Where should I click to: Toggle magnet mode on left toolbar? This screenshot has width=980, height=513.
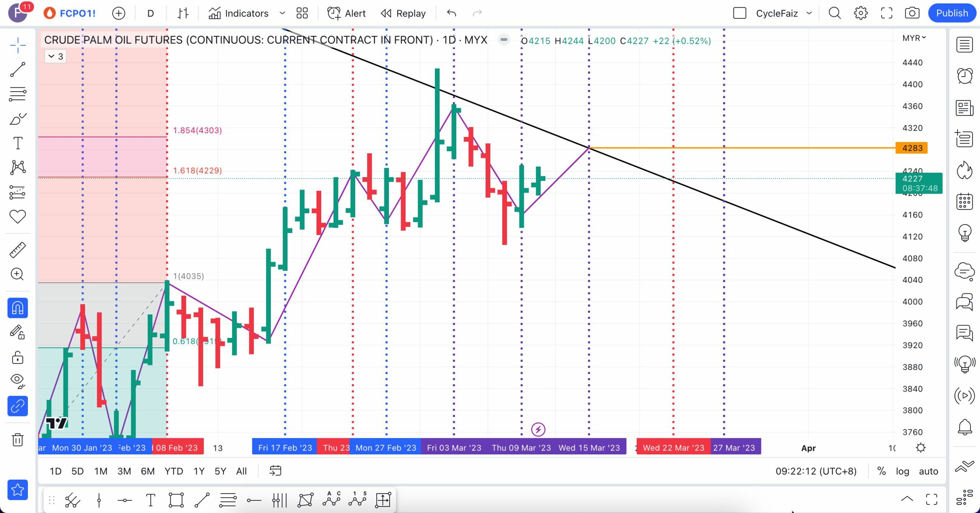click(x=18, y=308)
